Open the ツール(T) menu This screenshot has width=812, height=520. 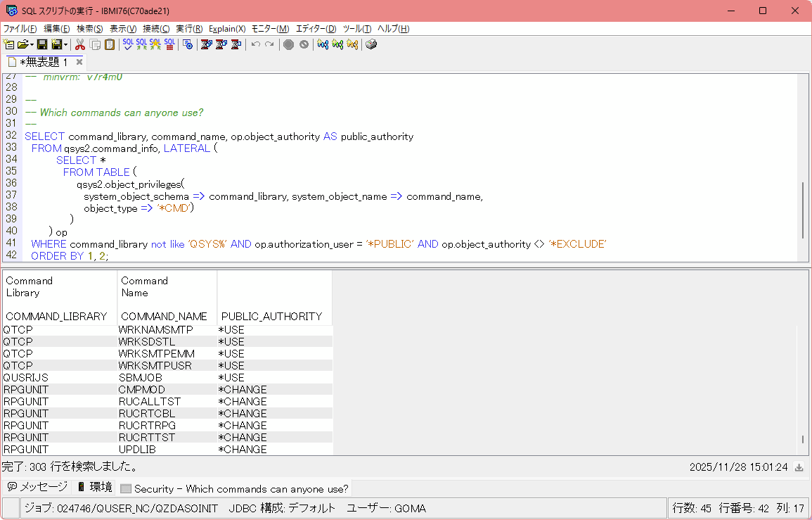[357, 29]
